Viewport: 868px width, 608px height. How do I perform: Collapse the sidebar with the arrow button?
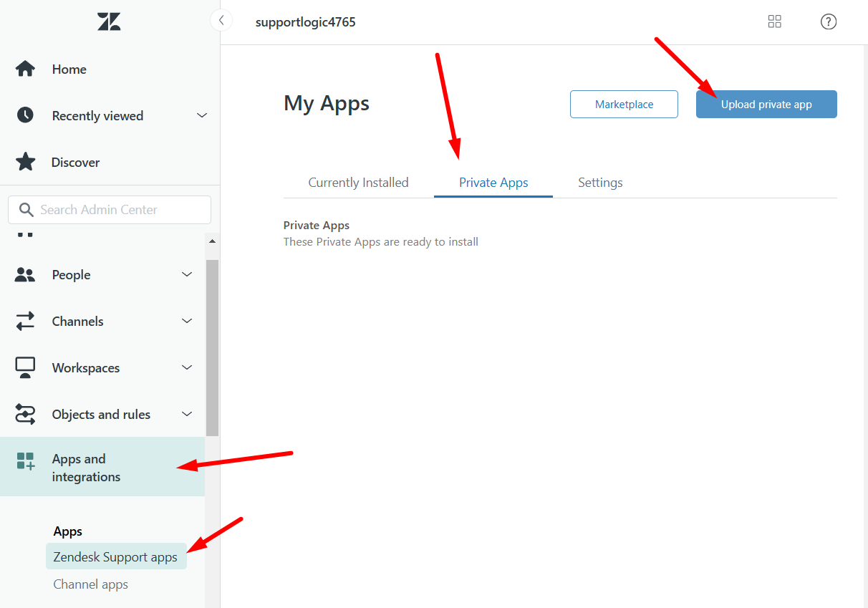point(221,21)
